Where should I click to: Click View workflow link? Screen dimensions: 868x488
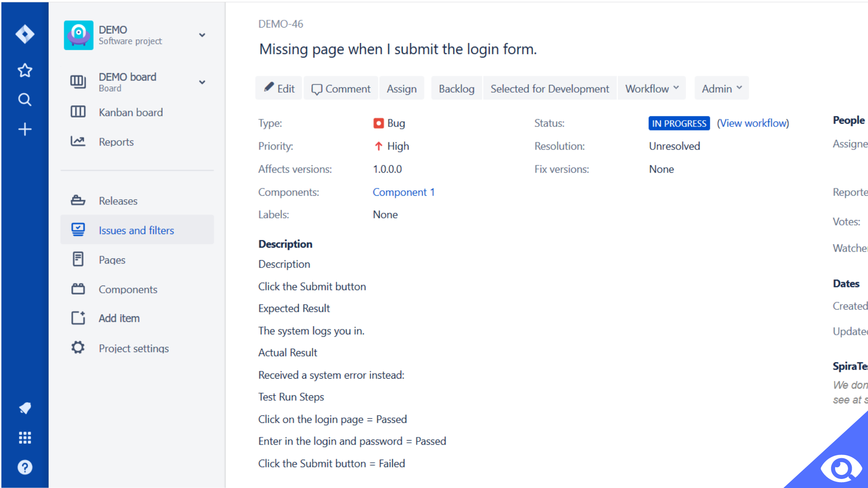tap(753, 123)
